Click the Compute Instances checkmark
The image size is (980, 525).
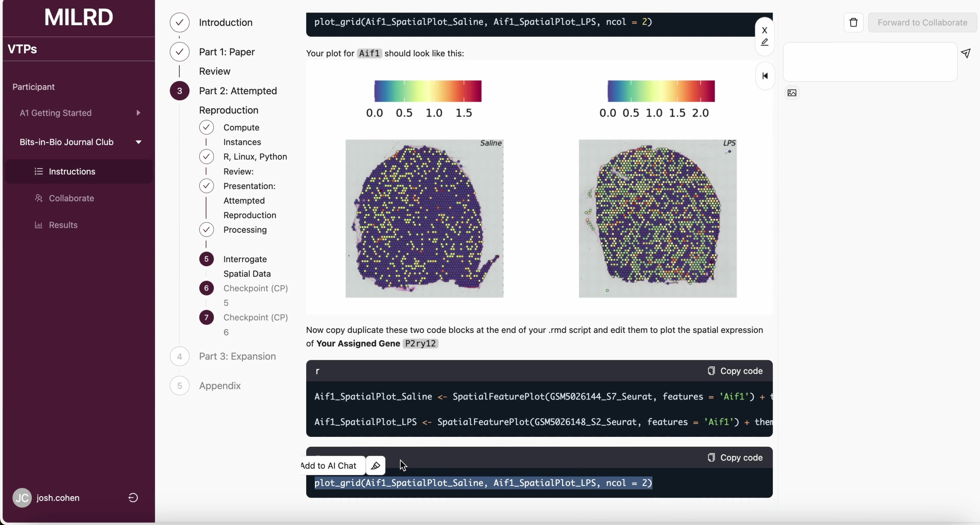click(x=206, y=127)
